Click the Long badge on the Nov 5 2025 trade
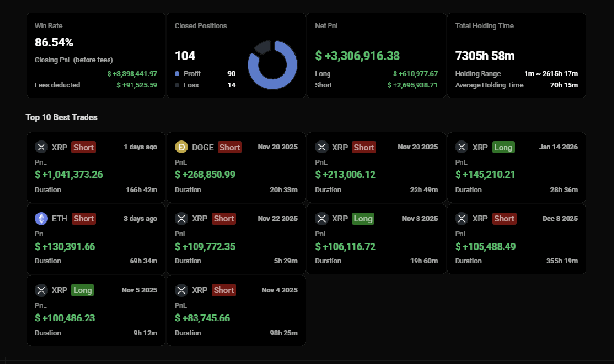Image resolution: width=614 pixels, height=364 pixels. click(x=83, y=290)
